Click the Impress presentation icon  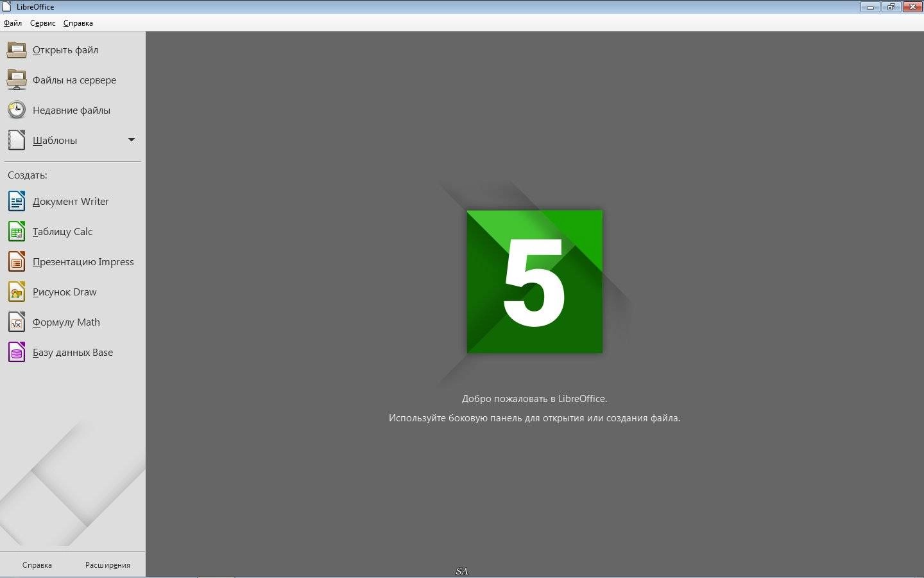17,261
